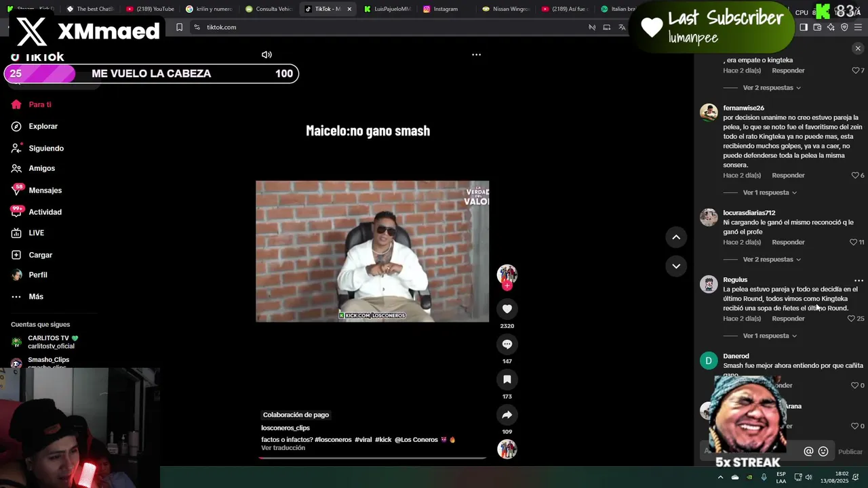Switch to the Consulta Vehicular tab
Screen dimensions: 868x488
[x=269, y=9]
